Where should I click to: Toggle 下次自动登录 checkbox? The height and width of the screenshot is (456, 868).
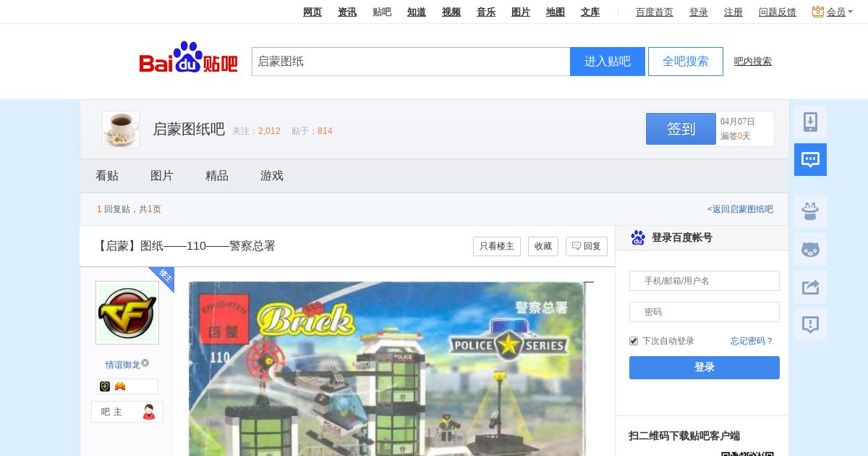(x=634, y=341)
